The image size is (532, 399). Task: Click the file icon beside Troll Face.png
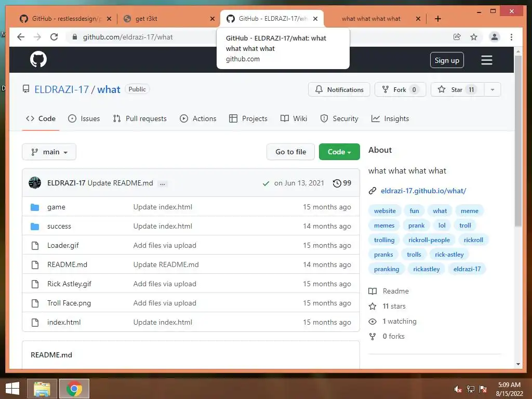coord(35,303)
